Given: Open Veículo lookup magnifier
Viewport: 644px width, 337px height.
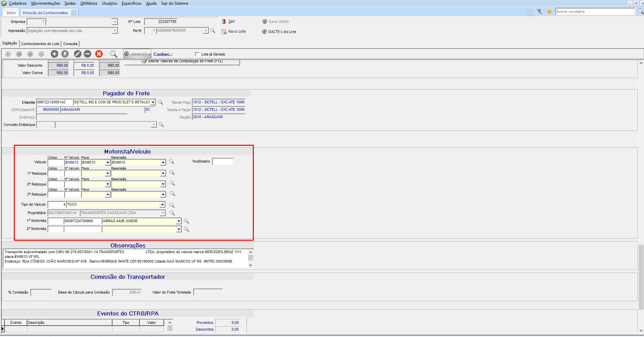Looking at the screenshot, I should coord(172,162).
